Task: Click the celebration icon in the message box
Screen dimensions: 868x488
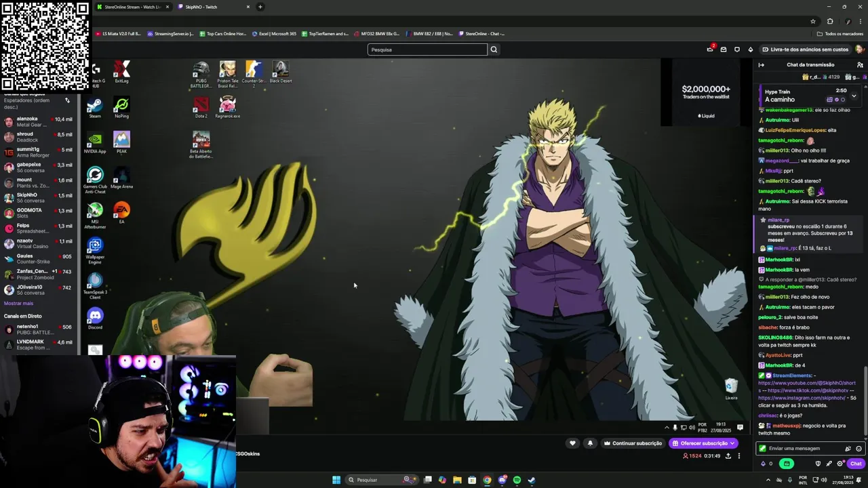Action: coord(848,449)
